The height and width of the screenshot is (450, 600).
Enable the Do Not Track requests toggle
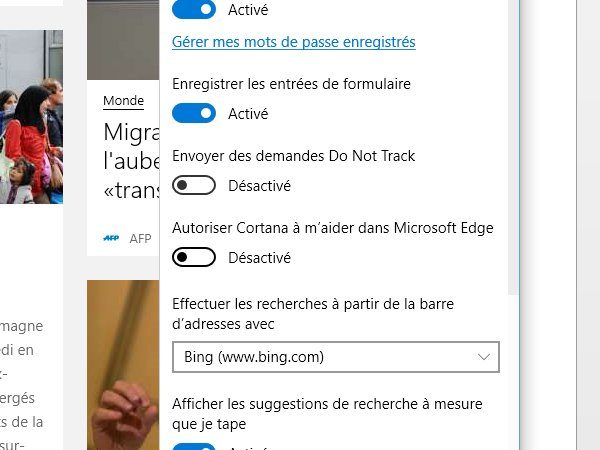pyautogui.click(x=194, y=185)
